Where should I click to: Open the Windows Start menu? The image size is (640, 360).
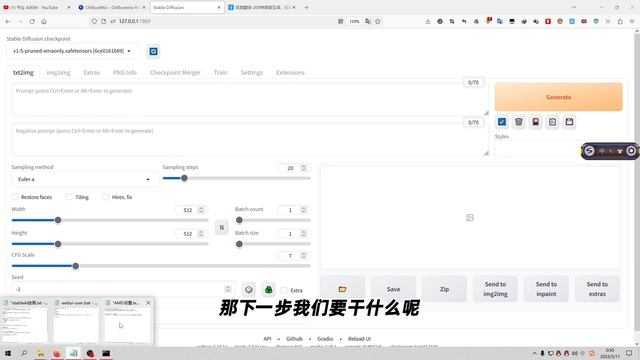[x=7, y=353]
